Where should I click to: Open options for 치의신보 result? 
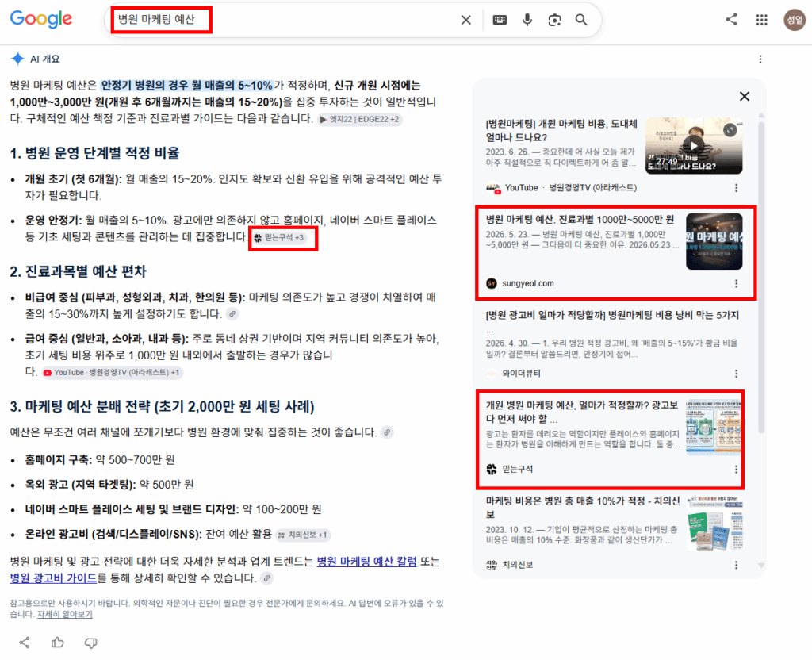point(737,565)
